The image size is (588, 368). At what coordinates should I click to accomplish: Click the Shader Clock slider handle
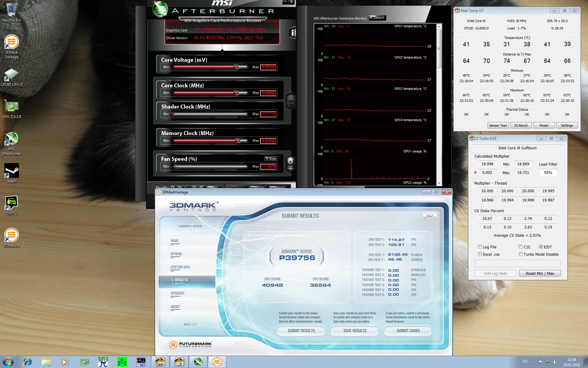click(x=173, y=114)
